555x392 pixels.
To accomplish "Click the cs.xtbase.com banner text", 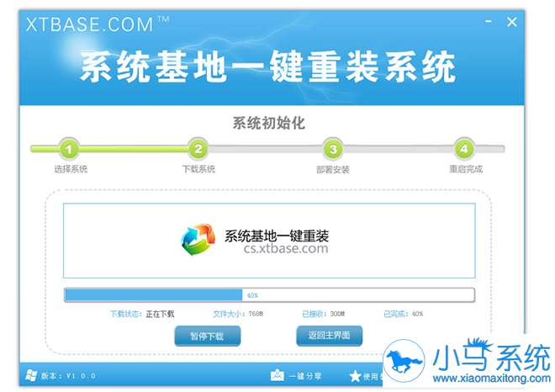I will coord(286,249).
